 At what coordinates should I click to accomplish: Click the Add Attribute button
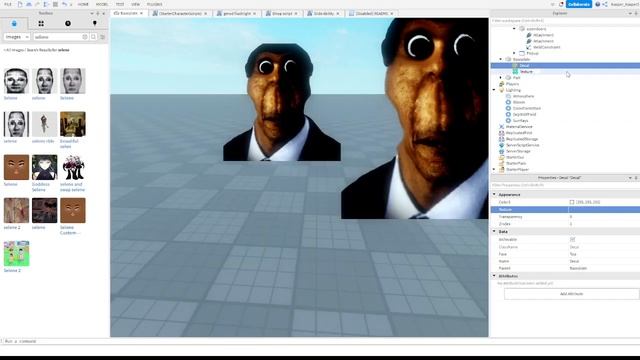tap(571, 294)
